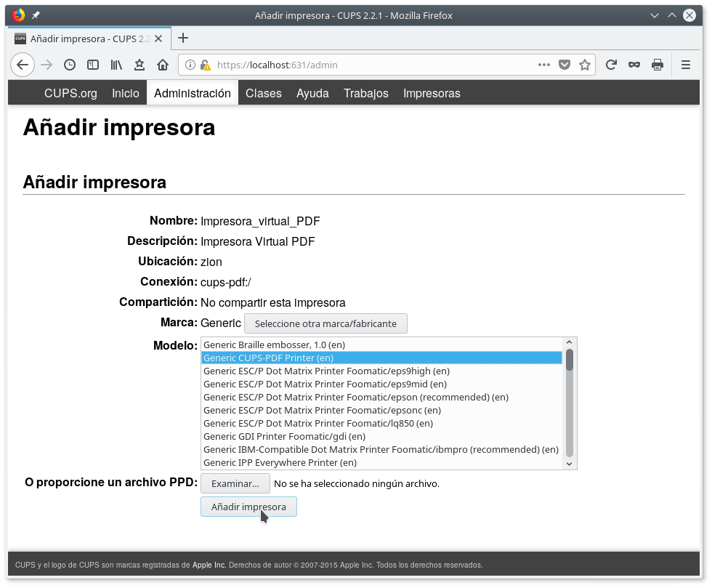The image size is (712, 588).
Task: Save page to Pocket icon
Action: click(x=565, y=65)
